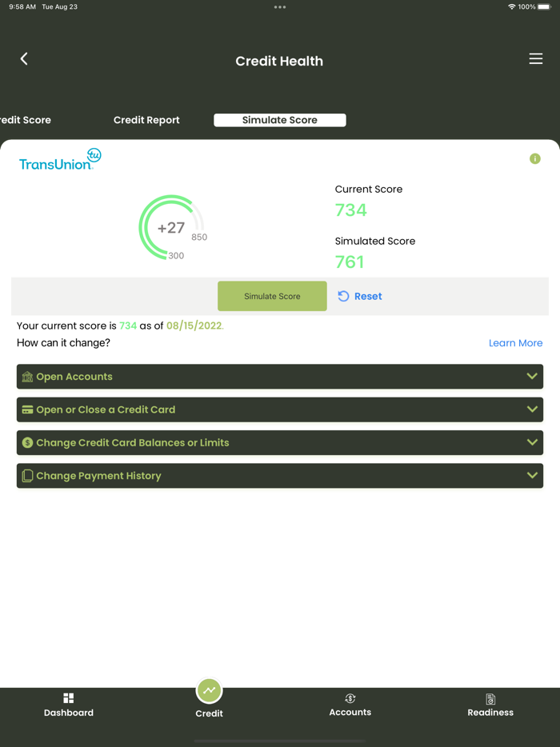Click the Credit Health title
Viewport: 560px width, 747px height.
[x=279, y=61]
